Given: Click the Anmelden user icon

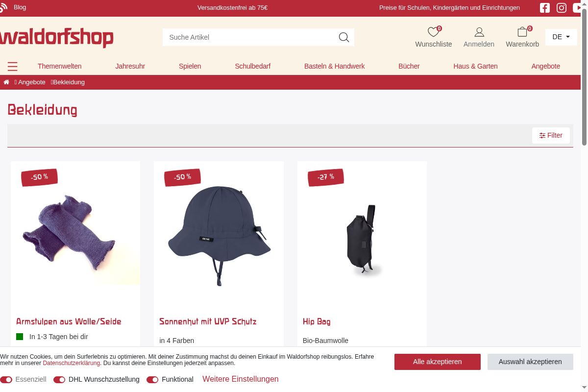Looking at the screenshot, I should tap(479, 32).
